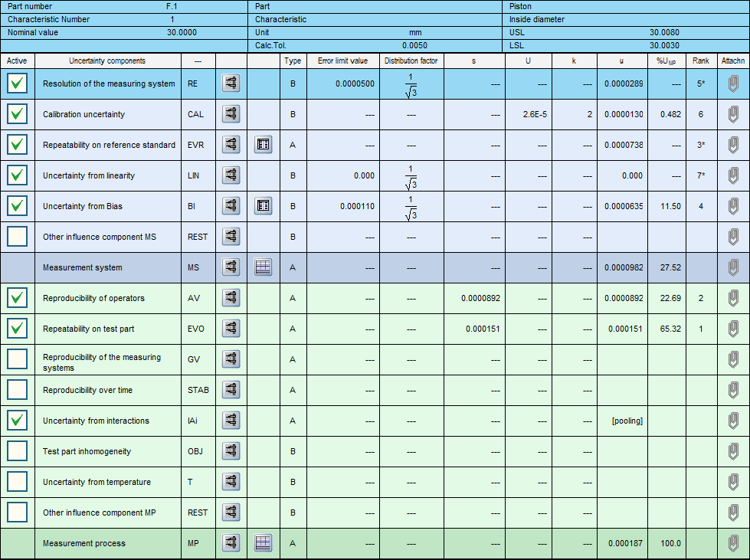Open attachment paperclip for Reproducibility of operators
The width and height of the screenshot is (750, 560).
pyautogui.click(x=733, y=298)
